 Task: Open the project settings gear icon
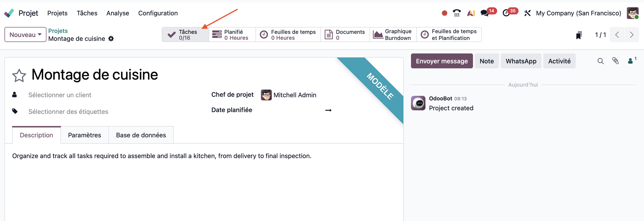(x=111, y=39)
